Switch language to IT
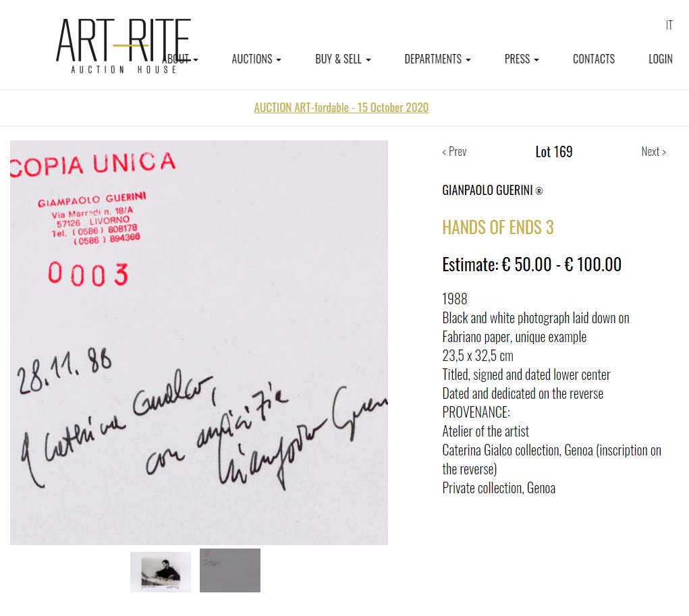The width and height of the screenshot is (689, 616). [x=669, y=26]
